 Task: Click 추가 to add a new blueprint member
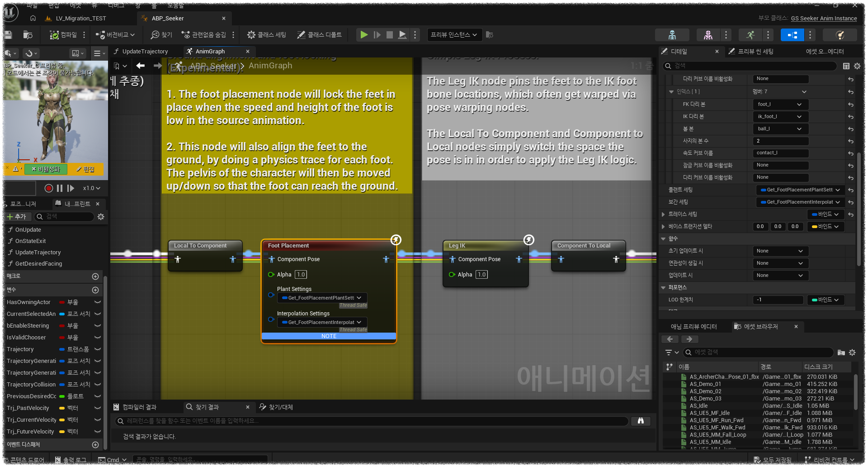pos(17,217)
